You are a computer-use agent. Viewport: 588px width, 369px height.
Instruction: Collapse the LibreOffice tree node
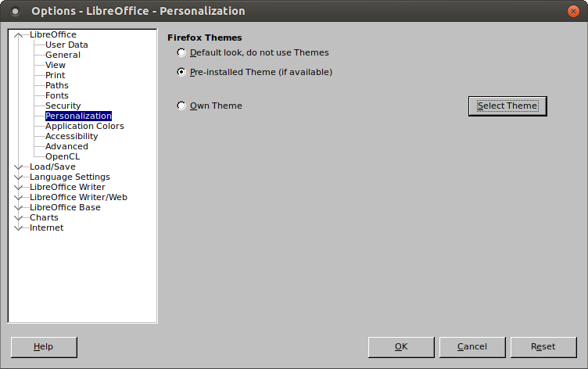pyautogui.click(x=18, y=35)
